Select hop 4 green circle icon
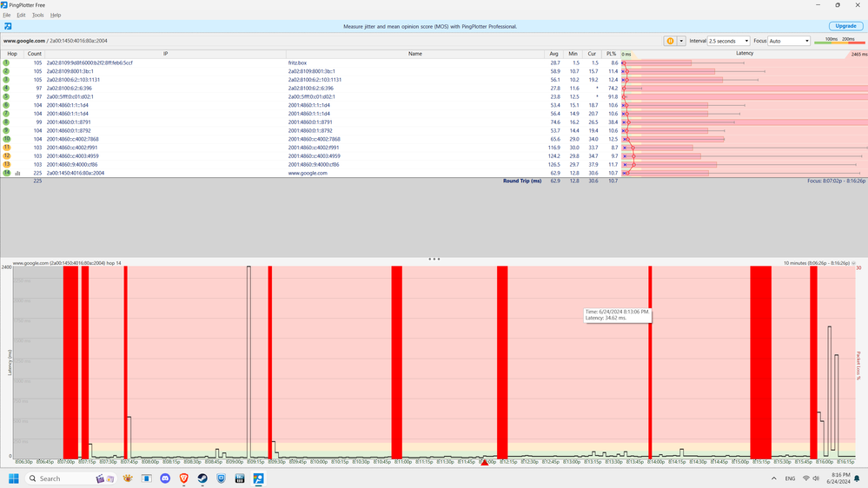This screenshot has width=868, height=488. [x=6, y=88]
